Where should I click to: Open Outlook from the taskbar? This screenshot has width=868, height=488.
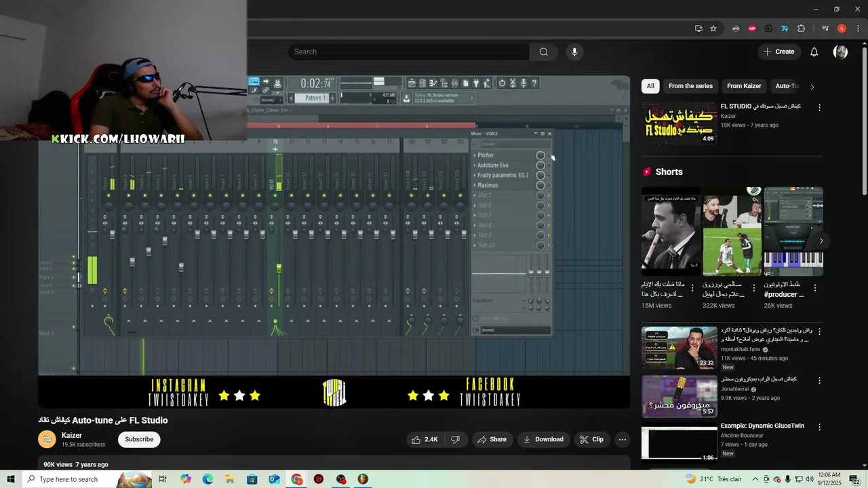(x=274, y=479)
